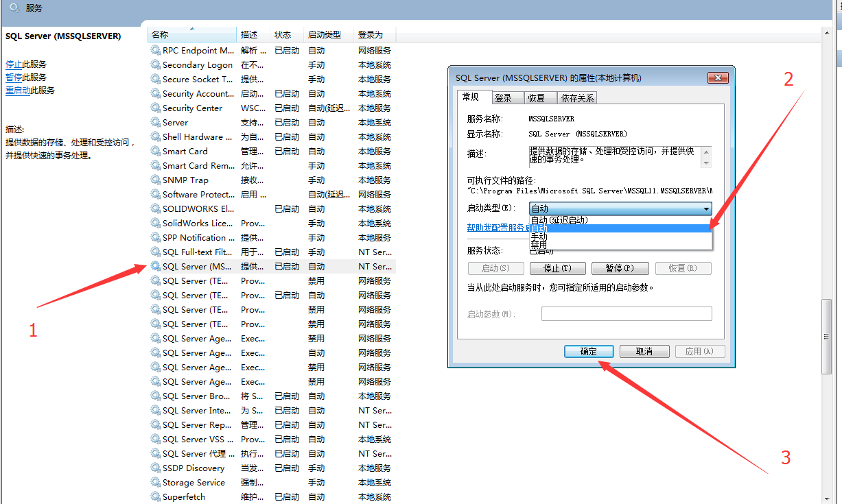This screenshot has width=842, height=504.
Task: Close the SQL Server properties dialog
Action: [x=718, y=77]
